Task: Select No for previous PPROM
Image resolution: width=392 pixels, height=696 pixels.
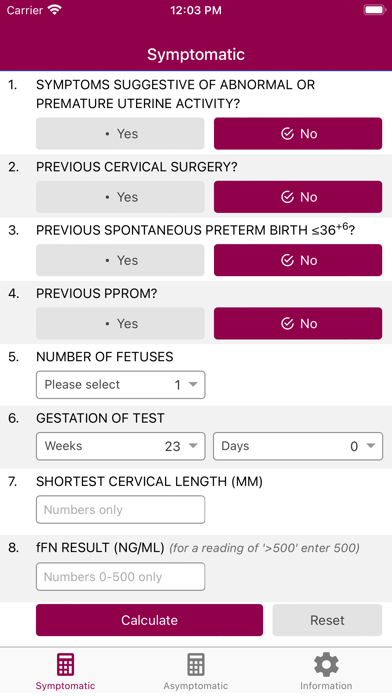Action: tap(298, 324)
